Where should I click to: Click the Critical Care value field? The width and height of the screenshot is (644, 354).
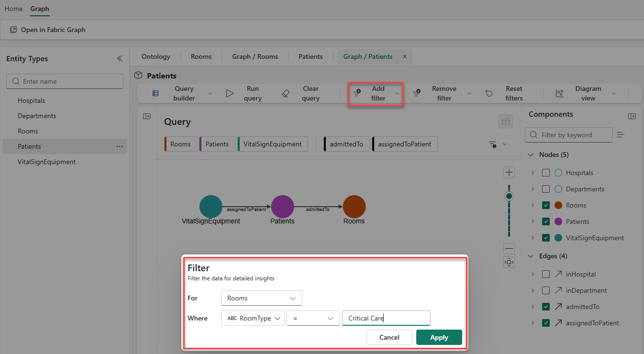386,318
